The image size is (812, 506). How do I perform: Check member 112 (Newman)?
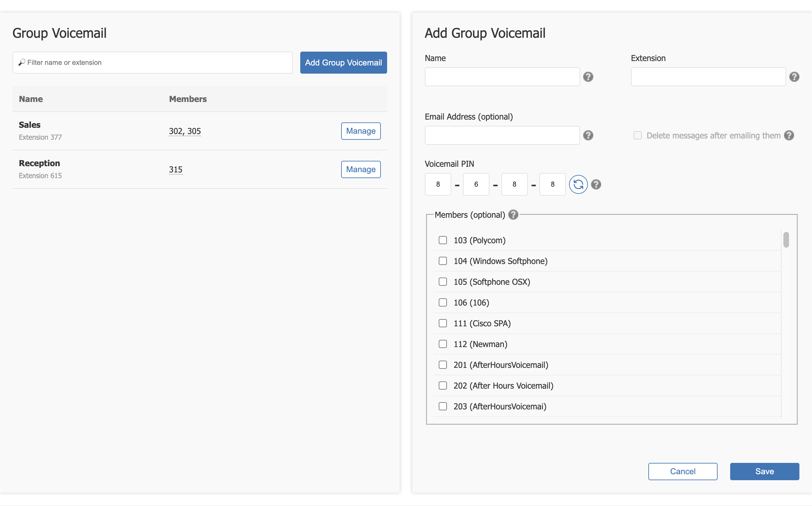(443, 344)
